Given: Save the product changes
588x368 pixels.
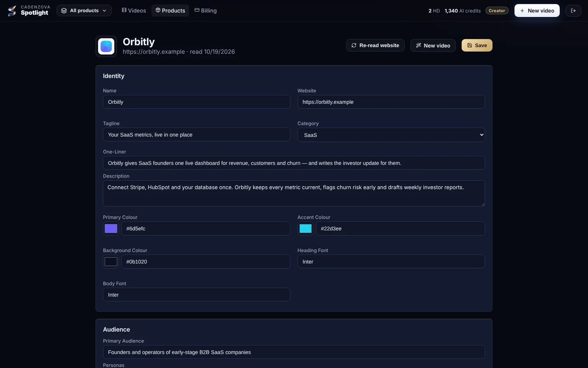Looking at the screenshot, I should pyautogui.click(x=477, y=45).
